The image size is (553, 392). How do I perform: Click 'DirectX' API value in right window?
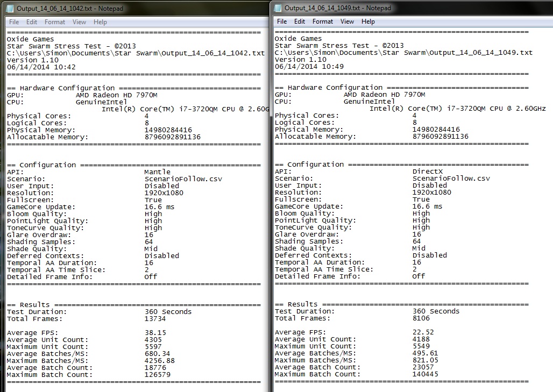pyautogui.click(x=428, y=172)
